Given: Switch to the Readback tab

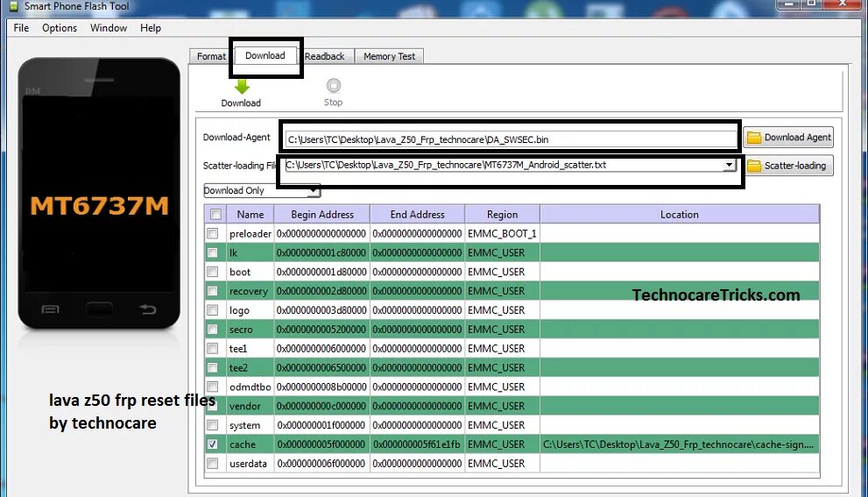Looking at the screenshot, I should (x=324, y=56).
